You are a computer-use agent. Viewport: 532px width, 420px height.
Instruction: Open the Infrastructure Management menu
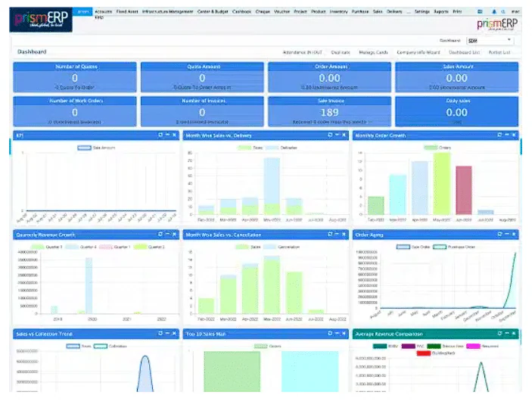click(x=167, y=11)
